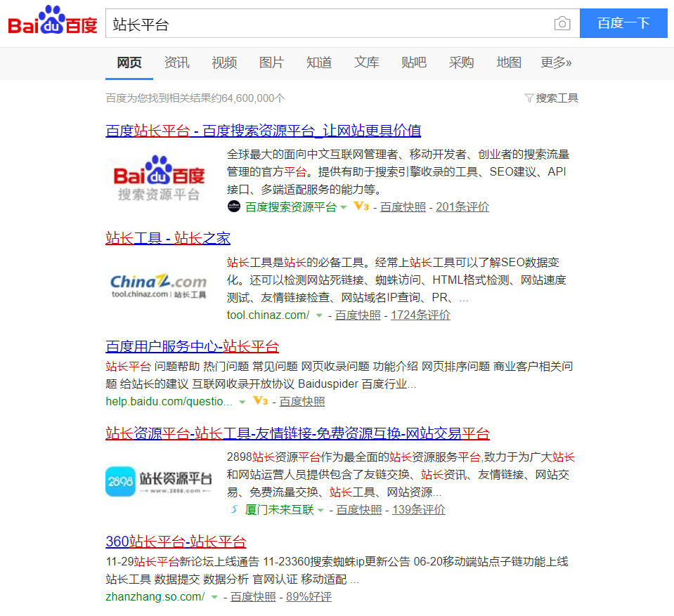
Task: Select the 网页 tab
Action: pos(129,63)
